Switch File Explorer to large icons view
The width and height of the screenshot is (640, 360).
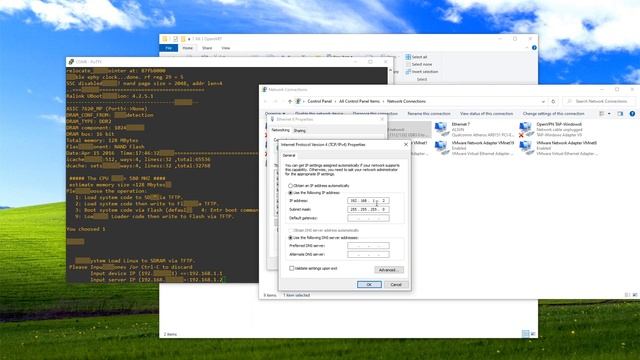(x=533, y=334)
